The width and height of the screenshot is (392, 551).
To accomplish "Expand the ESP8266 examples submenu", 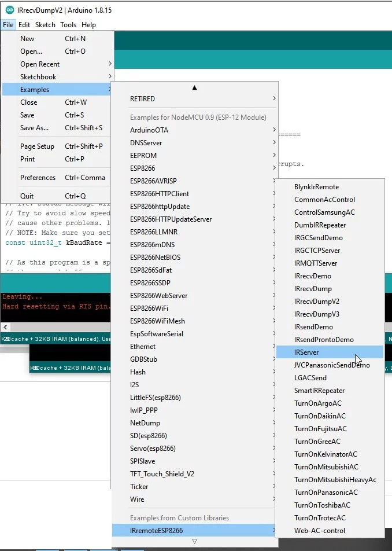I will (x=195, y=168).
